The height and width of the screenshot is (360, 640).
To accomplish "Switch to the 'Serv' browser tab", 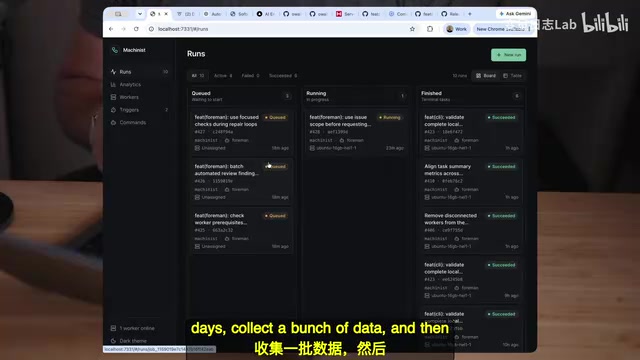I will (345, 14).
